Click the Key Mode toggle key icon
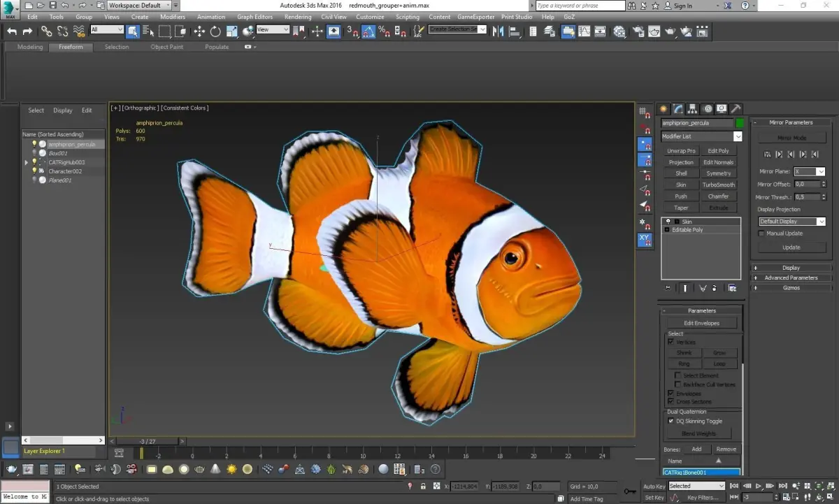This screenshot has width=839, height=504. (629, 491)
